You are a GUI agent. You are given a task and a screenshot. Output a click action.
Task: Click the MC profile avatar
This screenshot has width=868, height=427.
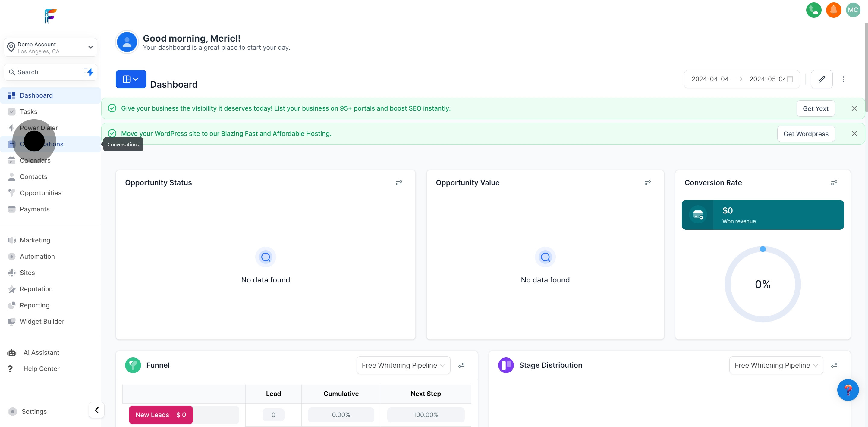(x=853, y=10)
